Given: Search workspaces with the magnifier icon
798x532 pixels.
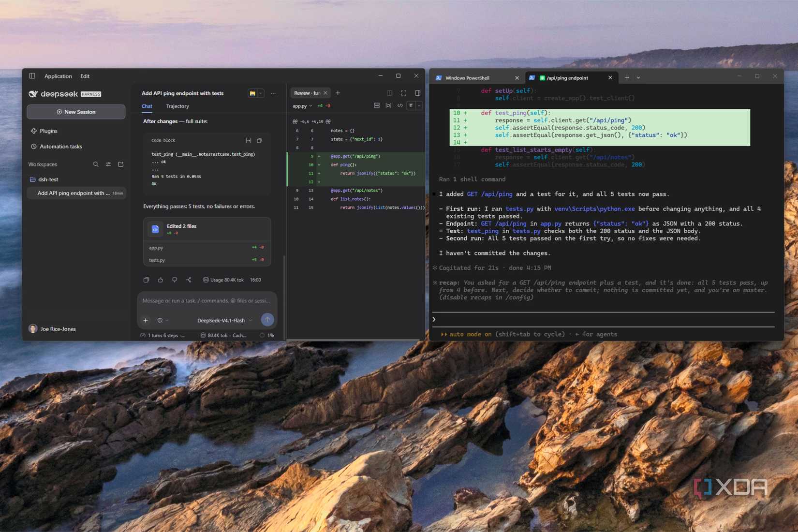Looking at the screenshot, I should pos(96,164).
